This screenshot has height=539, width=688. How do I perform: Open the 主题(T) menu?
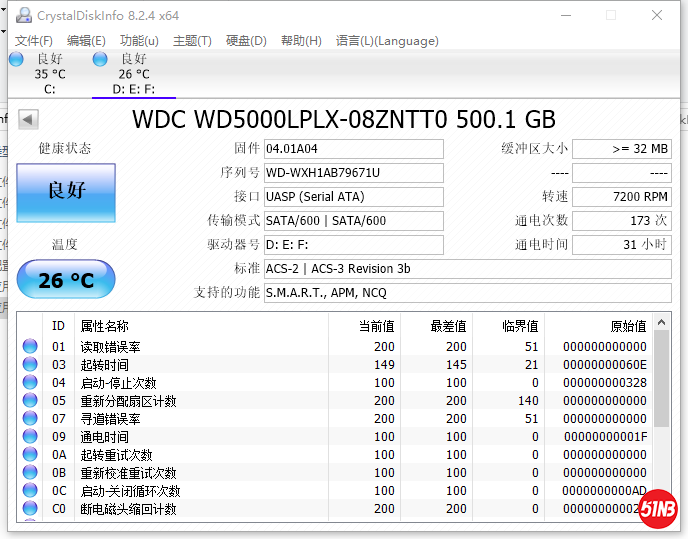tap(192, 41)
